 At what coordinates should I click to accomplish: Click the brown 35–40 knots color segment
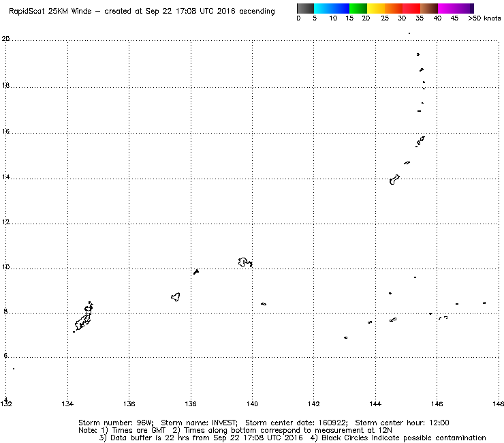coord(429,8)
